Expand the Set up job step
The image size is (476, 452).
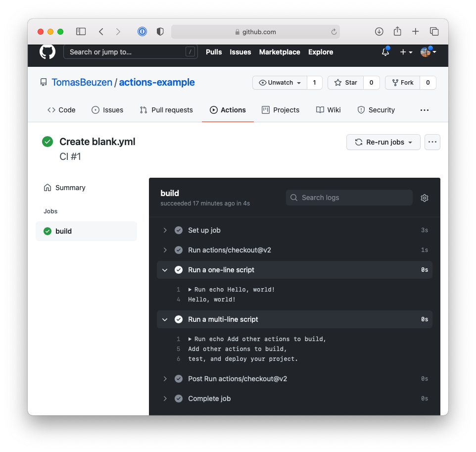[x=165, y=230]
